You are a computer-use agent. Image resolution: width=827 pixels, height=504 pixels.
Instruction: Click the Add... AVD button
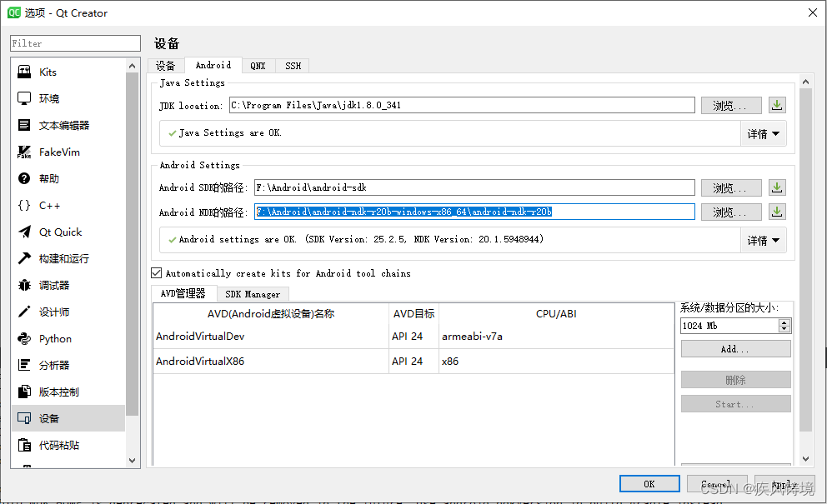(x=736, y=349)
